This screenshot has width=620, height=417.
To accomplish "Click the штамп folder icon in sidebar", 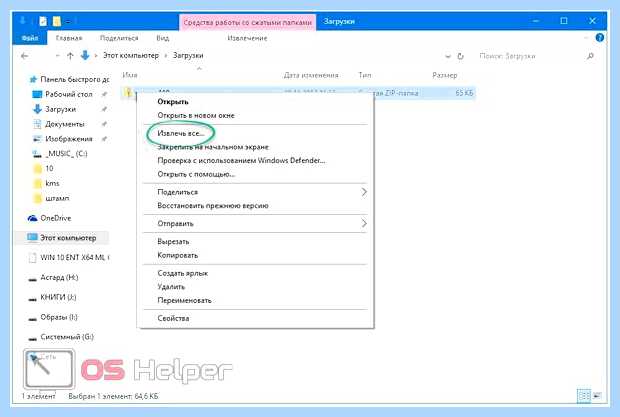I will (38, 198).
